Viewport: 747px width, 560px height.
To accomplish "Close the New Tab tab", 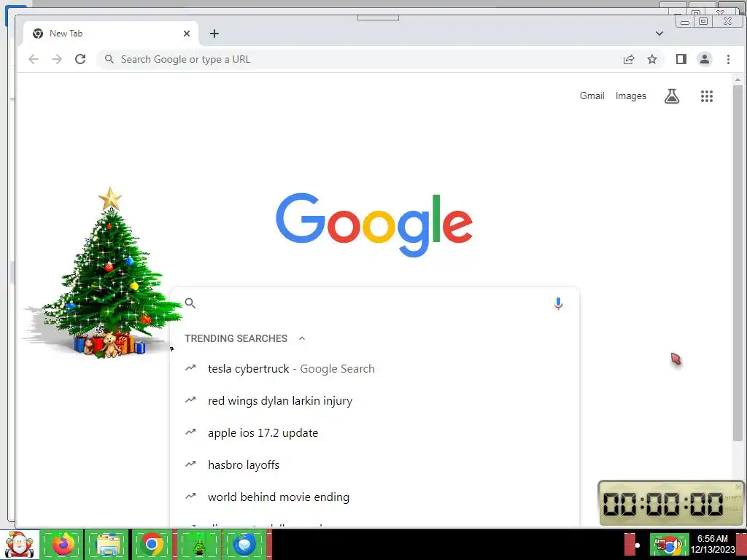I will 187,34.
